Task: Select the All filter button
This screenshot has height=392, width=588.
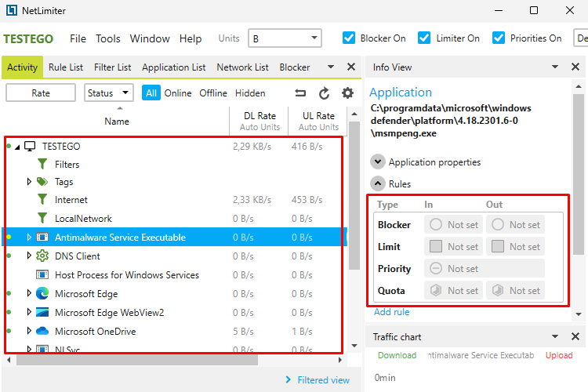Action: click(151, 93)
